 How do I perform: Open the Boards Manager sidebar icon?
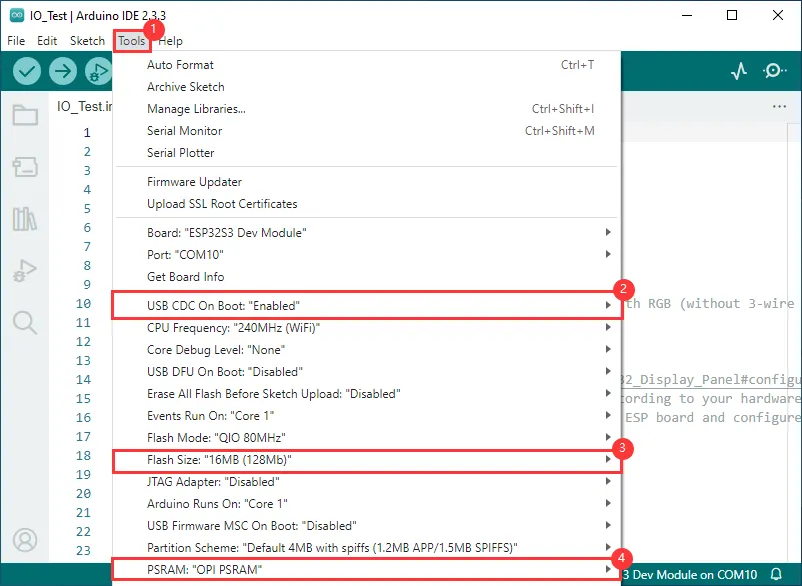click(x=25, y=167)
